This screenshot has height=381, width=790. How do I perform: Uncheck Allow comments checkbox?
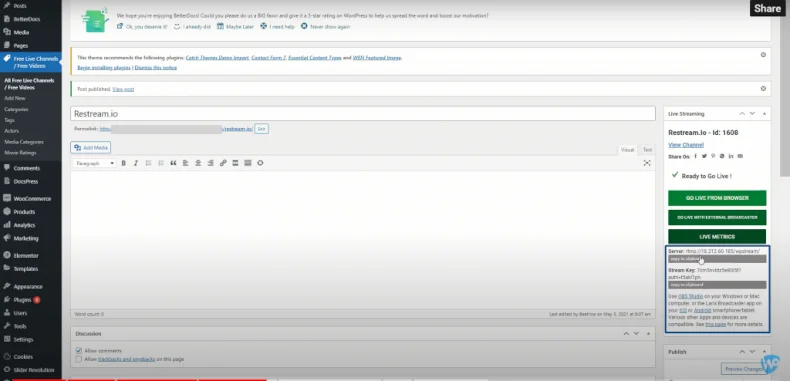pyautogui.click(x=78, y=350)
